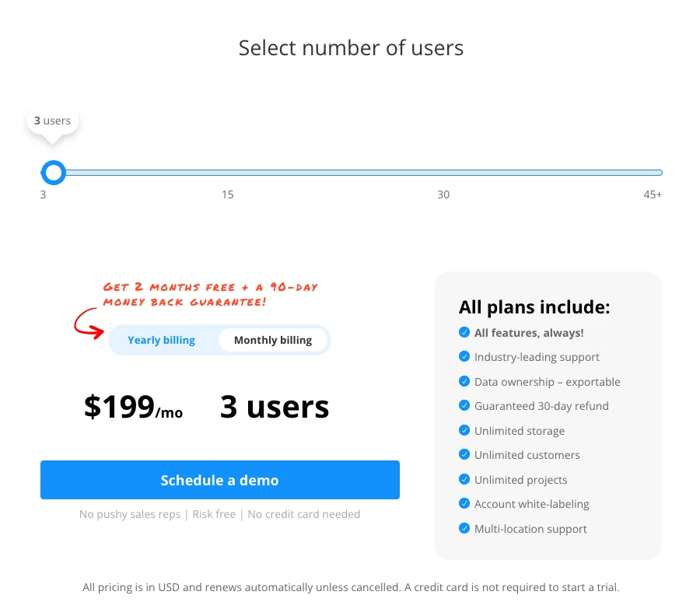Click the $199/mo price text
693x616 pixels.
coord(133,408)
